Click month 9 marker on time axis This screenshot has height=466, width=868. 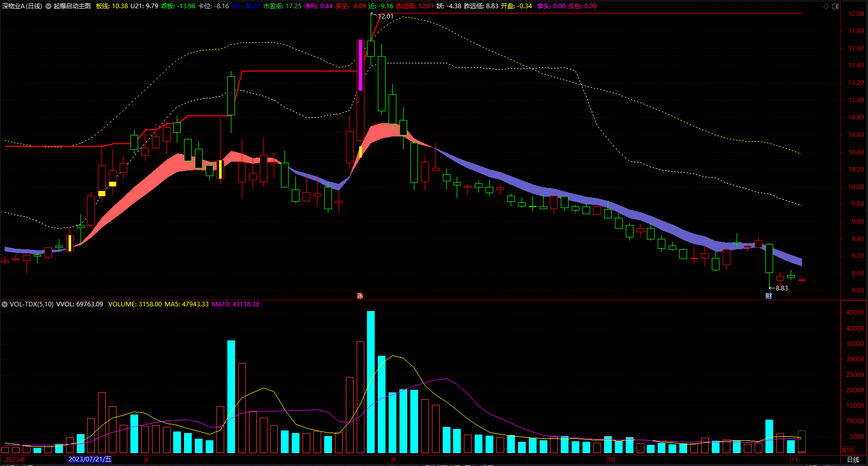(x=394, y=459)
